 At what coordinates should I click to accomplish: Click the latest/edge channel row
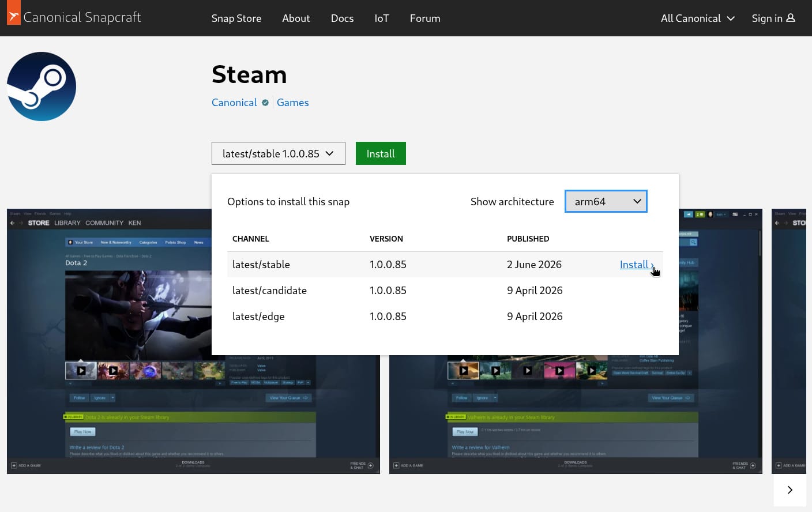445,317
